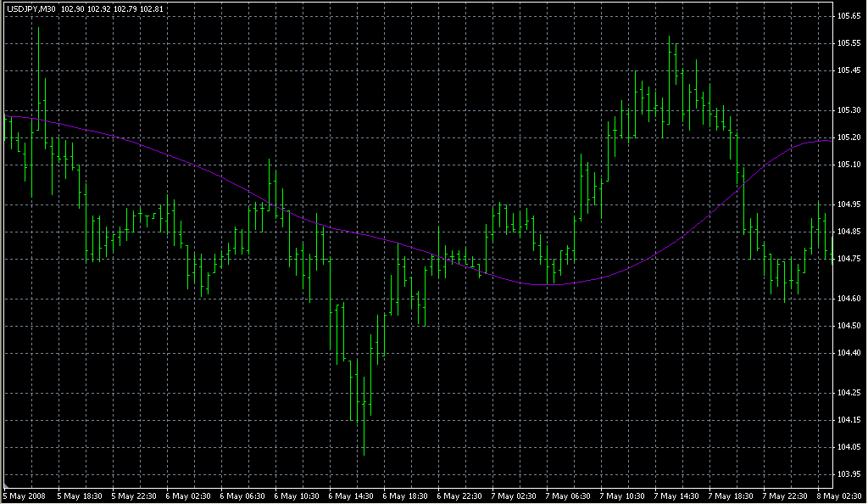Click the 6 May 18:30 time label

404,496
